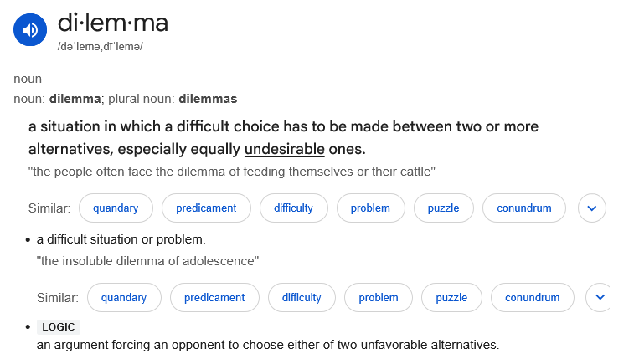The width and height of the screenshot is (634, 364).
Task: Open the underlined "unfavorable" definition
Action: [394, 344]
